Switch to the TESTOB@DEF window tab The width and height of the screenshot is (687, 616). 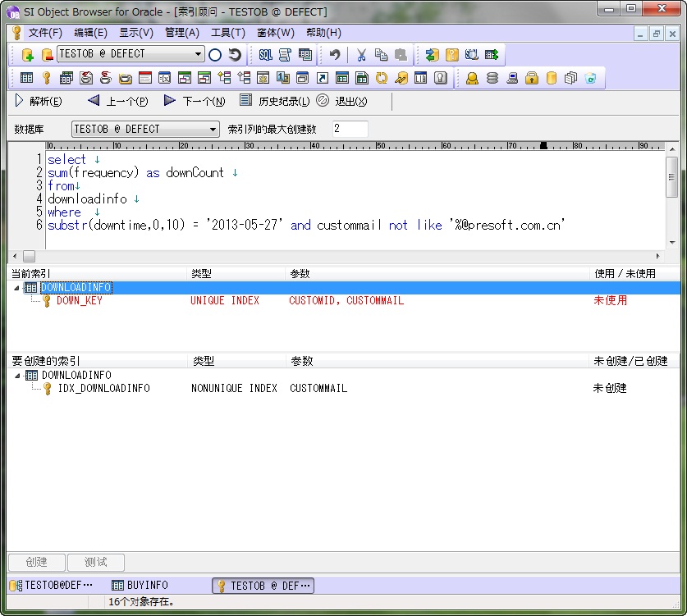[51, 586]
